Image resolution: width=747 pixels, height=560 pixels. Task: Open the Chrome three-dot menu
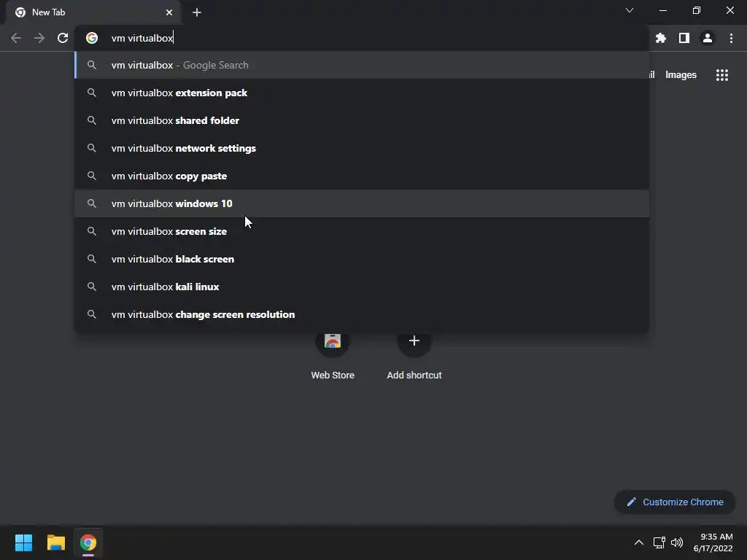[x=731, y=38]
